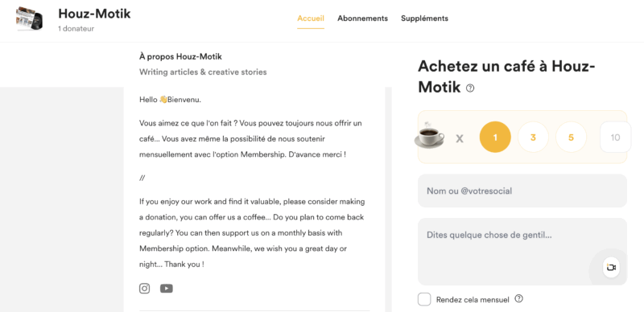
Task: Open the Instagram profile icon
Action: (145, 289)
